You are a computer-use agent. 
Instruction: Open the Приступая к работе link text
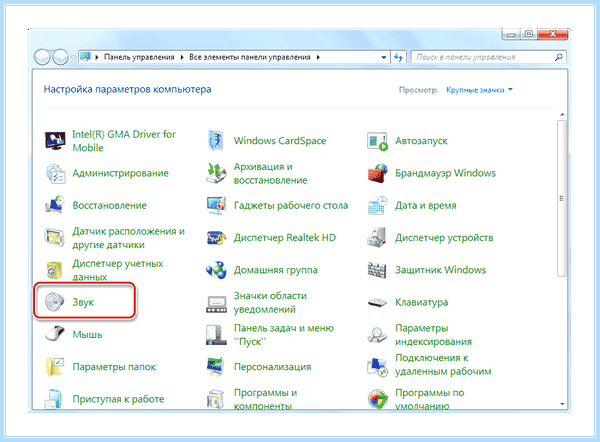click(118, 399)
